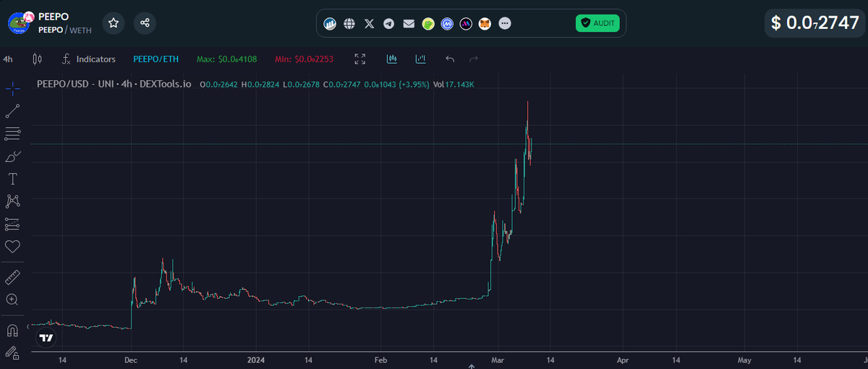Select the Fibonacci retracement tool
This screenshot has height=369, width=868.
12,133
